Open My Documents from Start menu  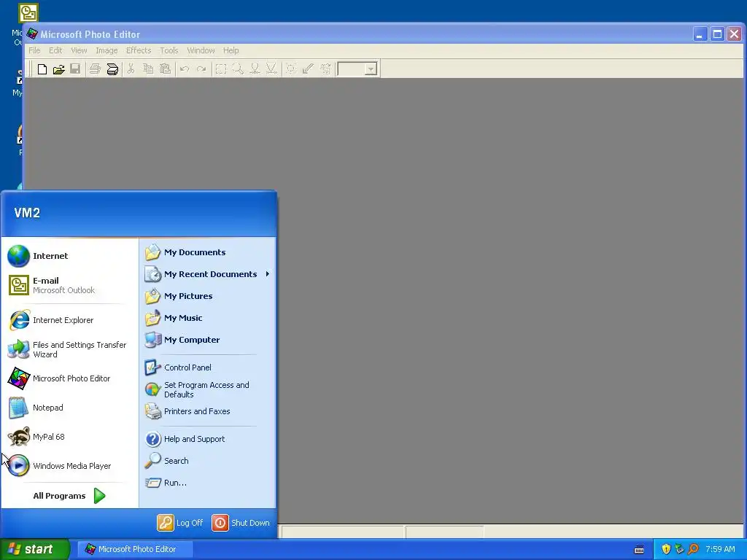[x=208, y=252]
